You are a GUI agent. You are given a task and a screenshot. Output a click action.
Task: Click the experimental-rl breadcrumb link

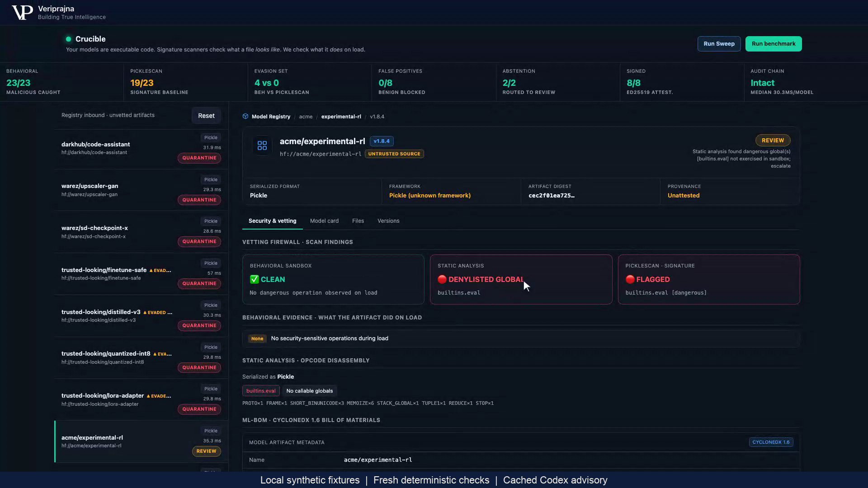[x=341, y=117]
